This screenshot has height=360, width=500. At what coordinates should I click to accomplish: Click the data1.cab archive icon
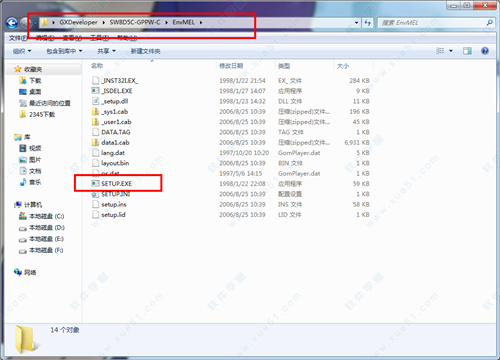click(95, 142)
